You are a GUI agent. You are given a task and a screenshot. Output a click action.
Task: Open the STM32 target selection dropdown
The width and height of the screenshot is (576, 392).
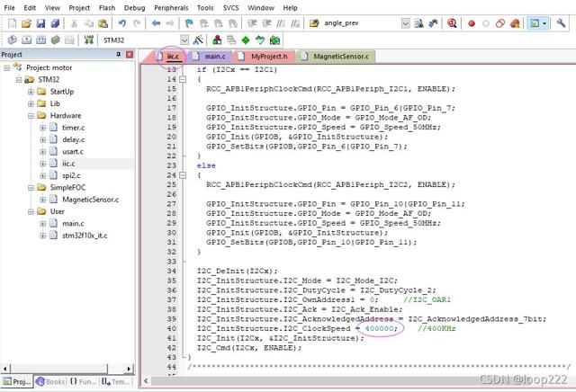184,40
